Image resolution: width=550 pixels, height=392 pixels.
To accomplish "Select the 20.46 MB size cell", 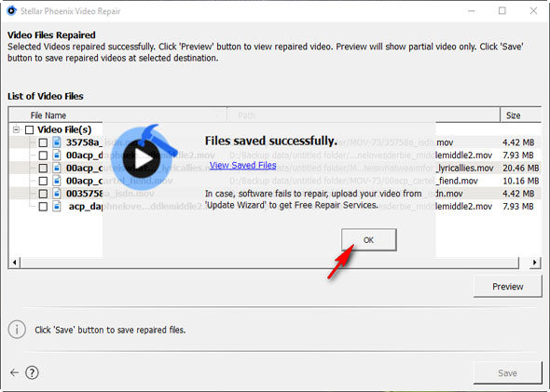I will pyautogui.click(x=520, y=169).
